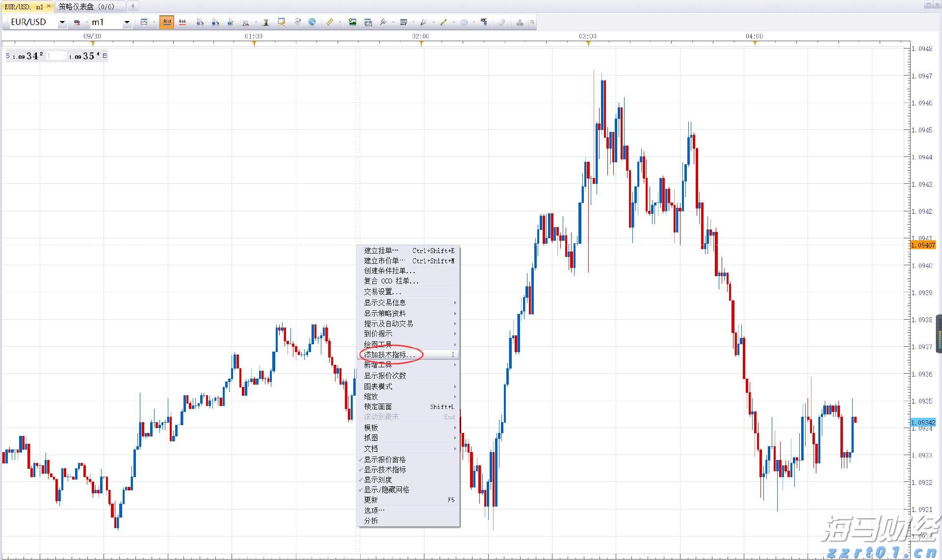Add new tab with plus button
942x560 pixels.
132,6
